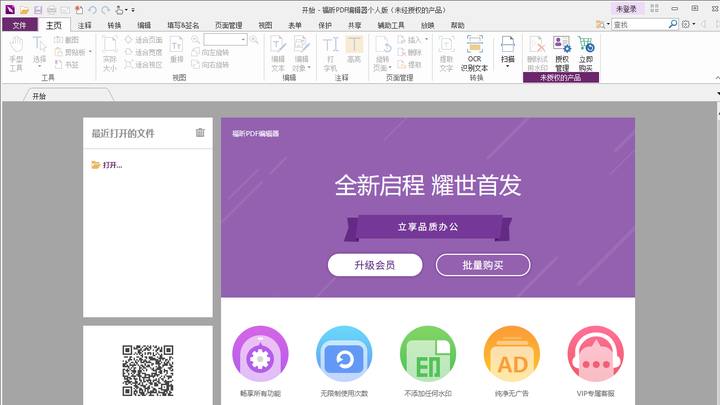Click the zoom in magnifier icon

(x=254, y=40)
